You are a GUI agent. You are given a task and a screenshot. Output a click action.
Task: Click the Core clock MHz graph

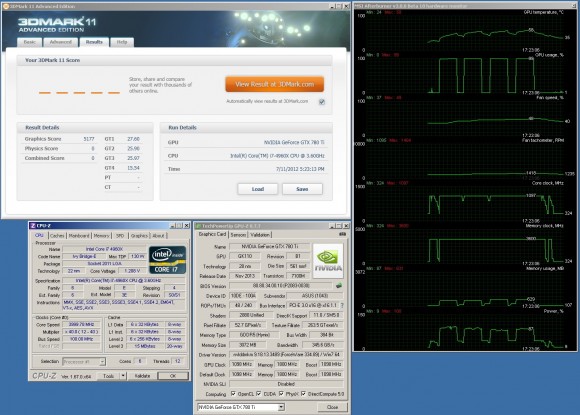[464, 203]
